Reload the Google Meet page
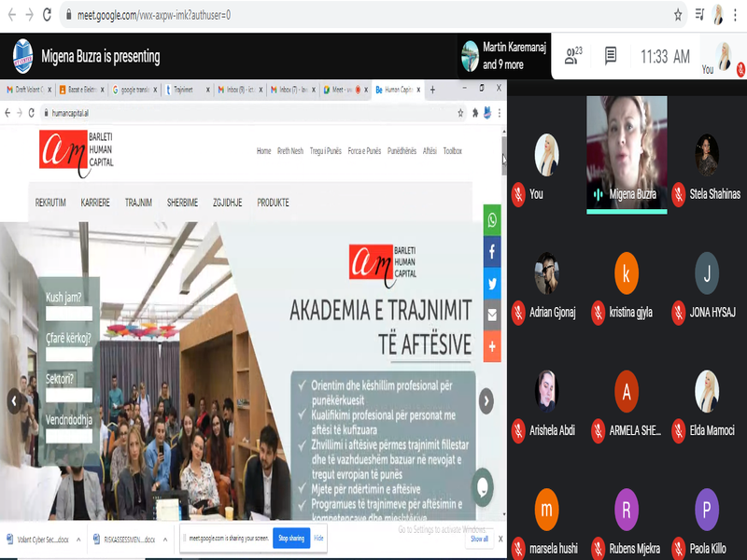The width and height of the screenshot is (747, 560). [47, 15]
